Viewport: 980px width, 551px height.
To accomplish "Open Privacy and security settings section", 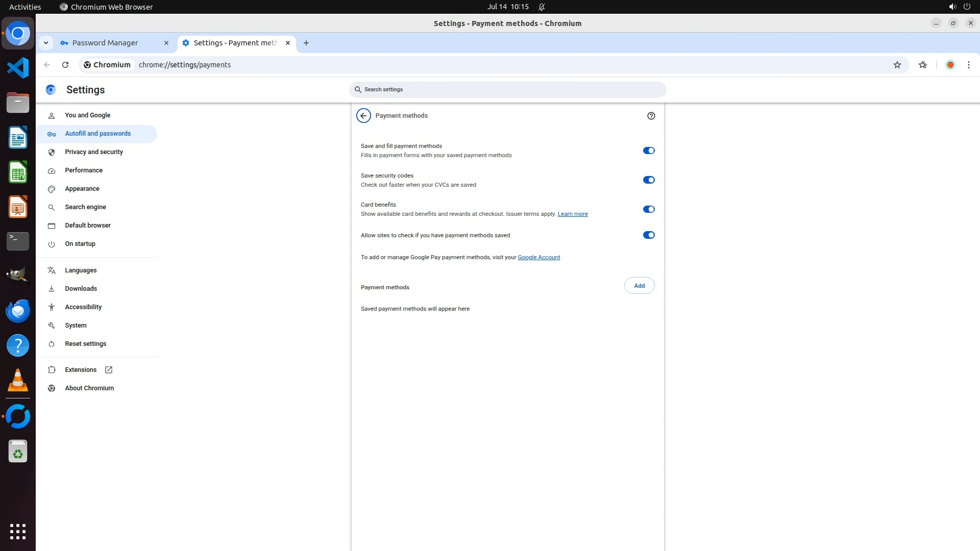I will click(x=94, y=152).
